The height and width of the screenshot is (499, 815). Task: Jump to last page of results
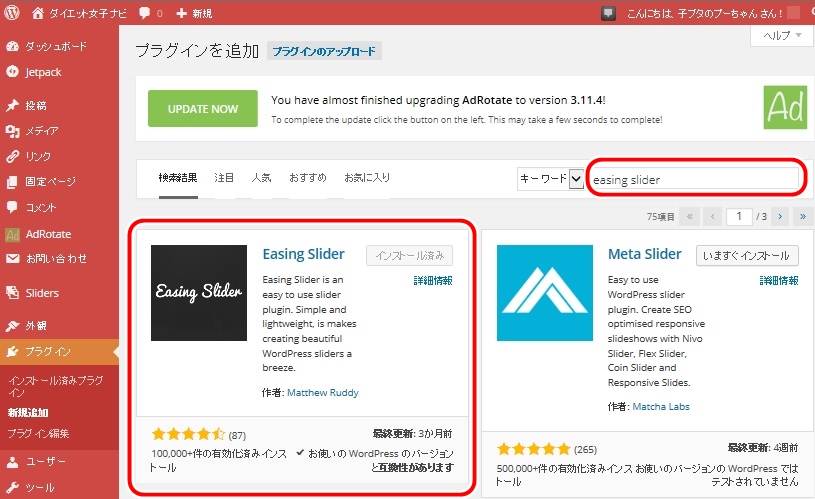[803, 216]
